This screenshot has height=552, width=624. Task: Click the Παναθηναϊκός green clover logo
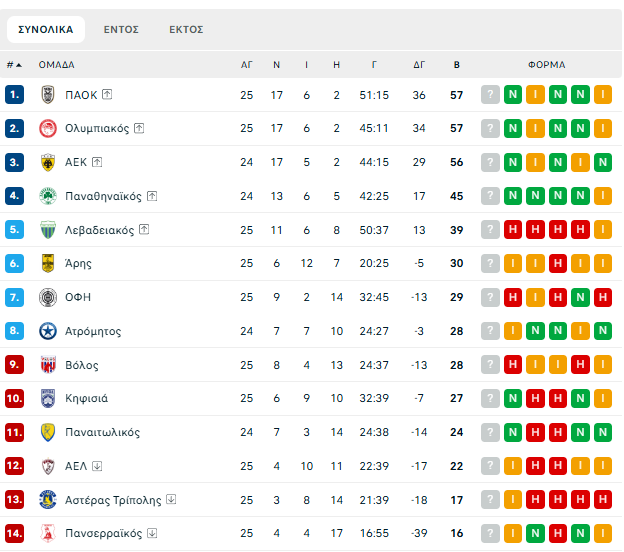pos(47,196)
